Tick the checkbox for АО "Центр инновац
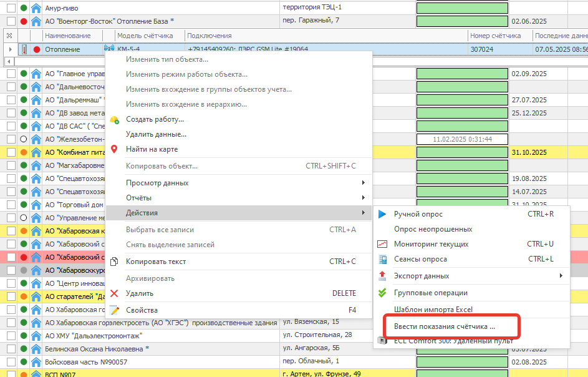This screenshot has width=588, height=377. coord(11,283)
